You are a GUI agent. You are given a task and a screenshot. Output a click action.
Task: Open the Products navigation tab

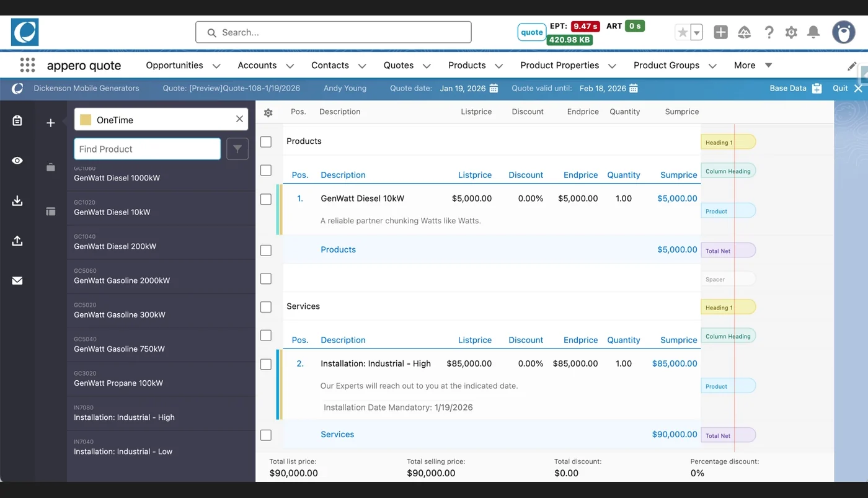click(x=467, y=65)
